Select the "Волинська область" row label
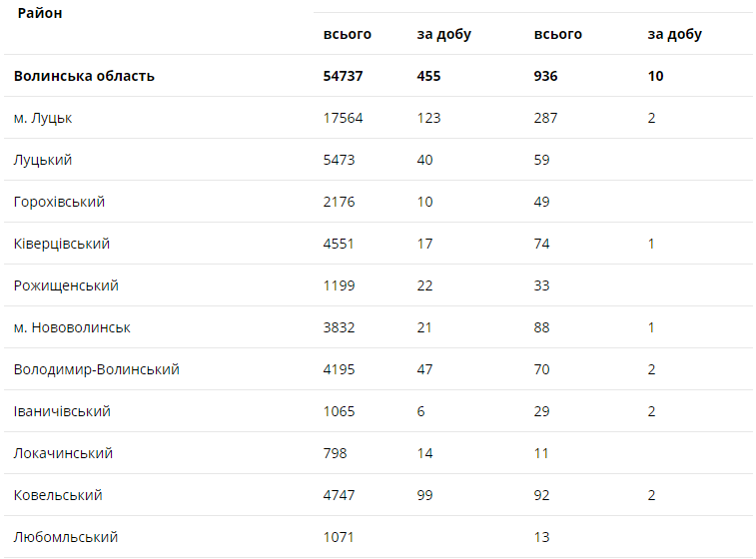The height and width of the screenshot is (559, 756). [84, 76]
